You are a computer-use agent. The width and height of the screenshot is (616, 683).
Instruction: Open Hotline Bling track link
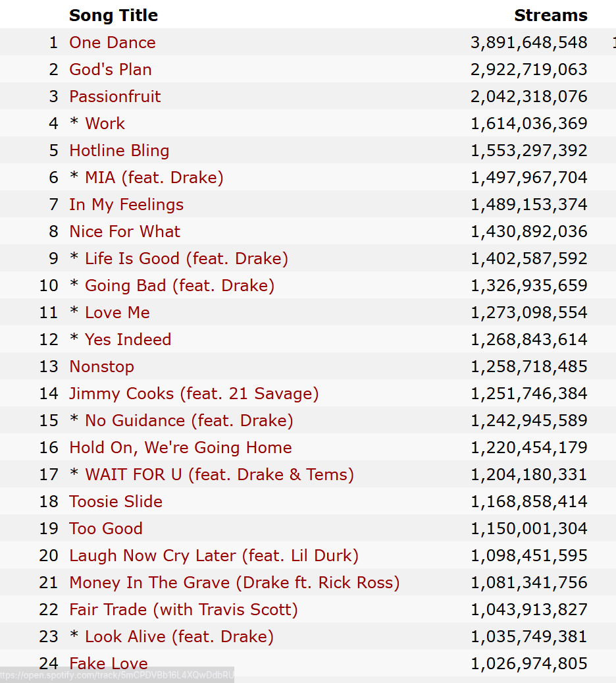(x=119, y=151)
